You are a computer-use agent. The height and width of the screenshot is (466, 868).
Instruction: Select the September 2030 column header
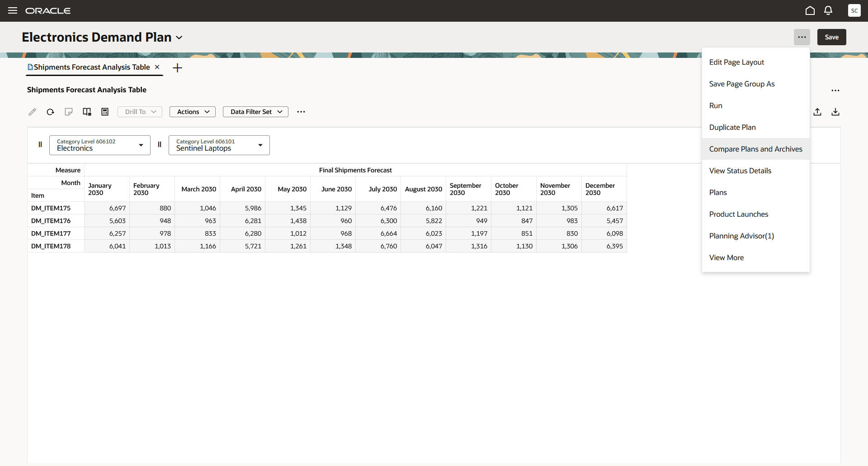[x=469, y=189]
